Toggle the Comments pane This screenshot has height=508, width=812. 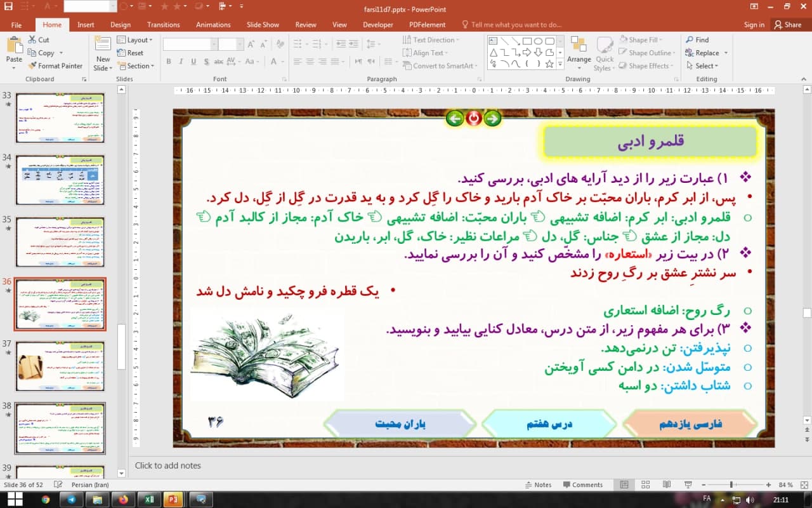582,485
